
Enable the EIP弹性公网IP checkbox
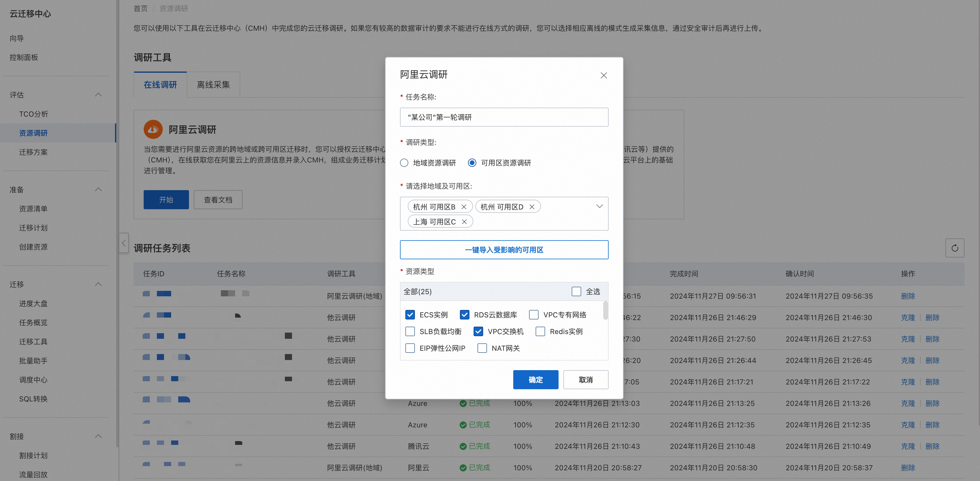click(x=410, y=348)
